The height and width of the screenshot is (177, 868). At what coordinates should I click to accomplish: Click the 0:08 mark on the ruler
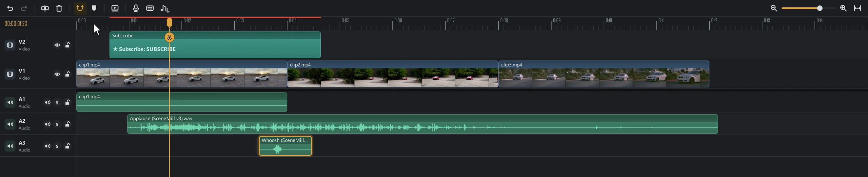click(x=504, y=21)
